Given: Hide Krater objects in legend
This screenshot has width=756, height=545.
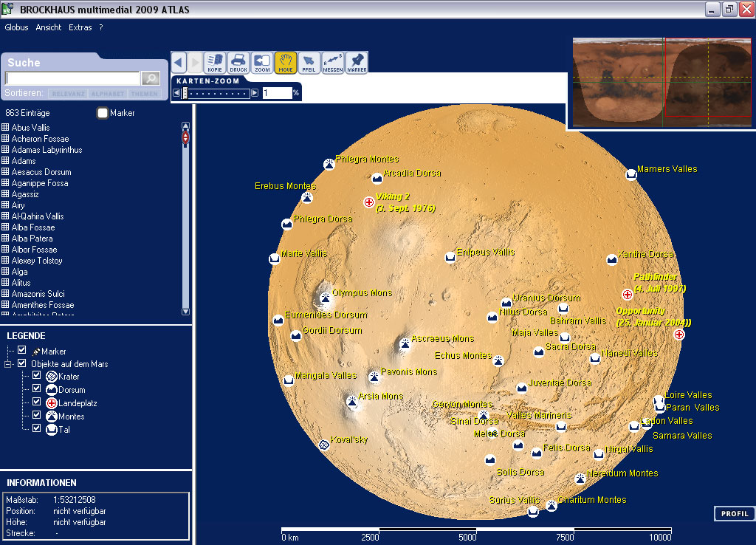Looking at the screenshot, I should [37, 375].
